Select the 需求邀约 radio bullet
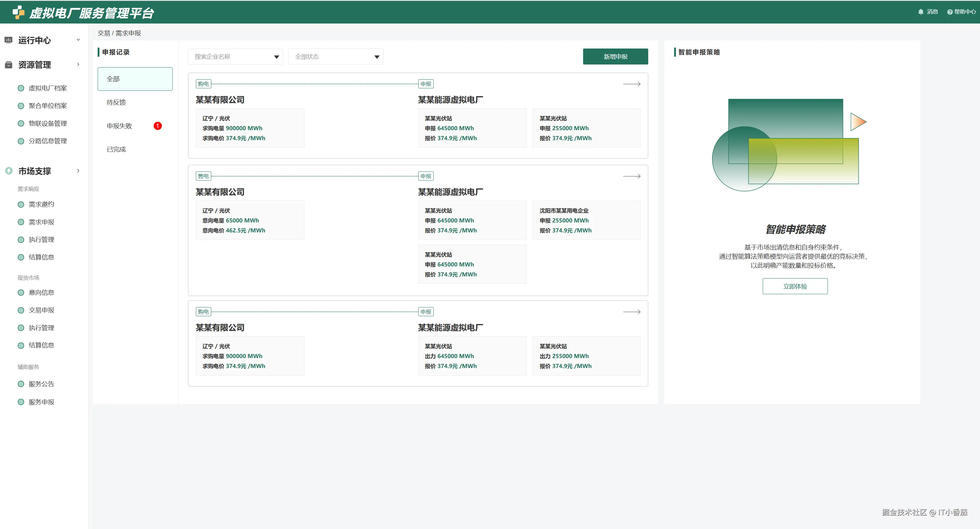Viewport: 980px width, 529px height. coord(21,204)
